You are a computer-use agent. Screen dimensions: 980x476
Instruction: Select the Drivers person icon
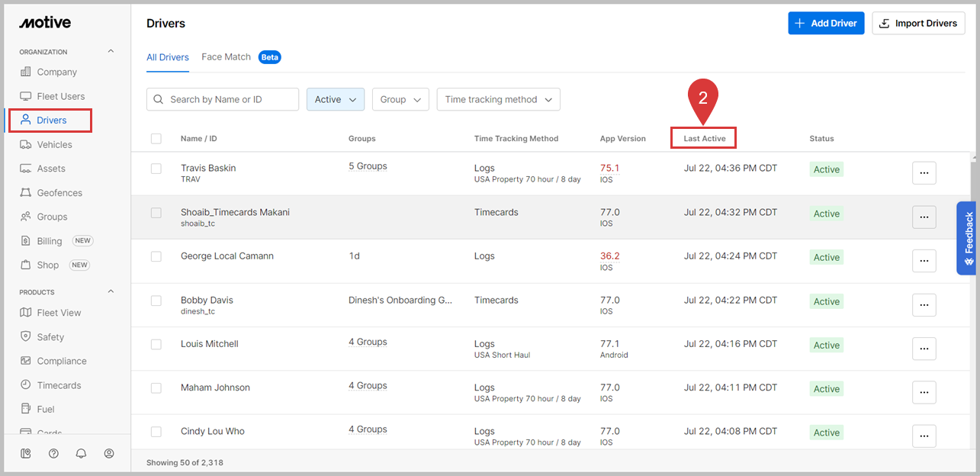coord(26,120)
